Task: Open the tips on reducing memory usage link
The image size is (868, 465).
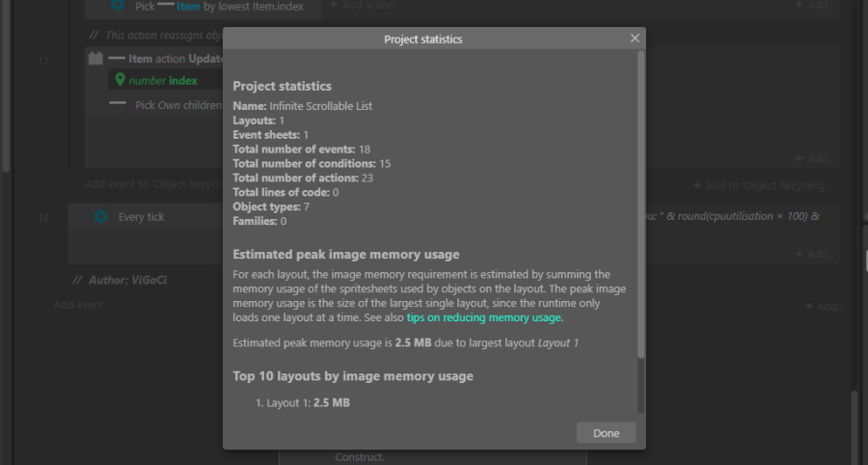Action: pyautogui.click(x=484, y=317)
